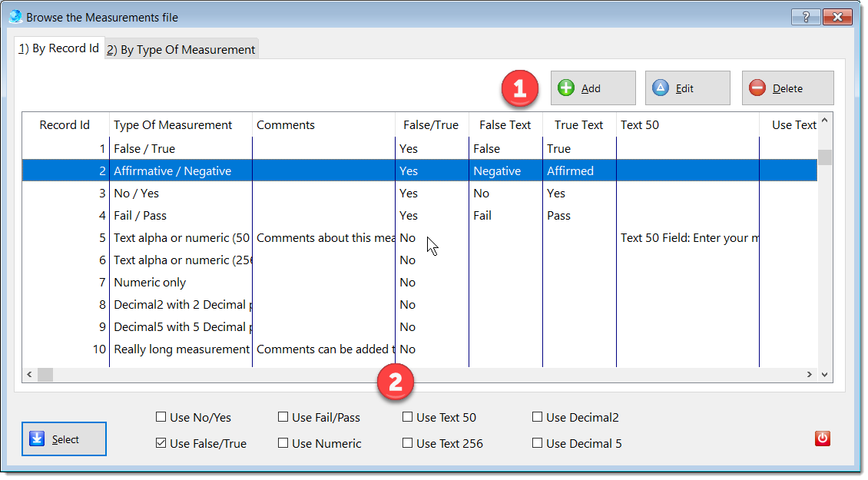868x480 pixels.
Task: Sort by the Type Of Measurement column header
Action: 173,125
